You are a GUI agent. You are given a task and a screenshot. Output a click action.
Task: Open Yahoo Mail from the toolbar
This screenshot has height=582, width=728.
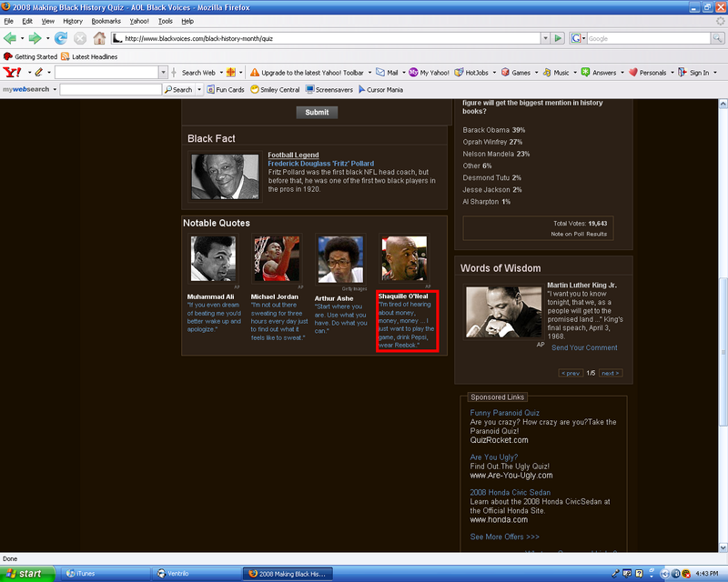[x=386, y=73]
